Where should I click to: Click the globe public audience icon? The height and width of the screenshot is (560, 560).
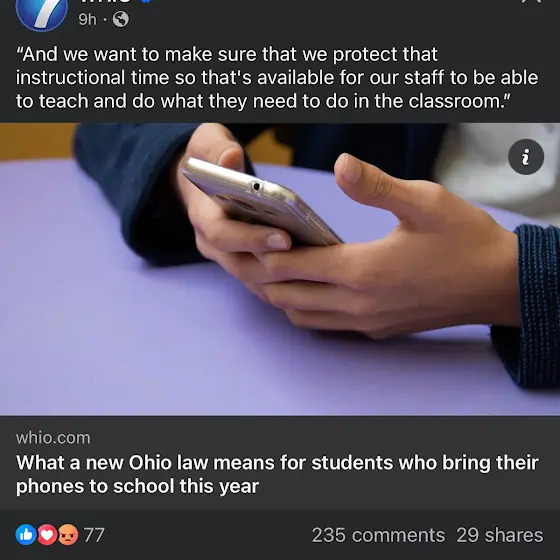(121, 19)
